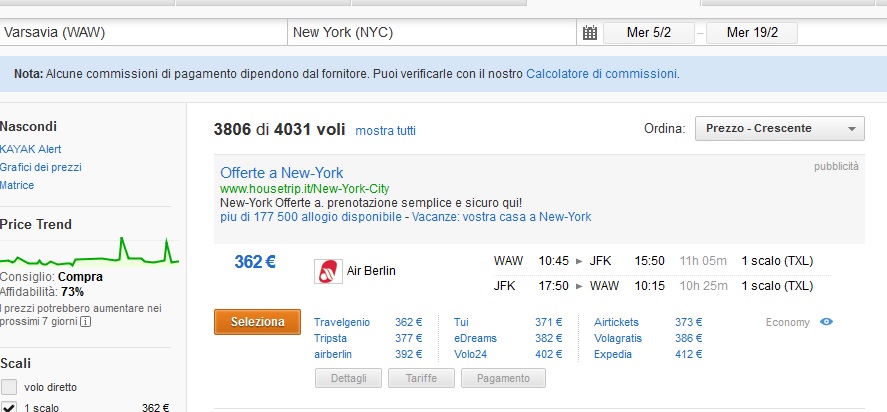The width and height of the screenshot is (887, 412).
Task: Choose the Airtickets 373 € offer
Action: coord(648,322)
